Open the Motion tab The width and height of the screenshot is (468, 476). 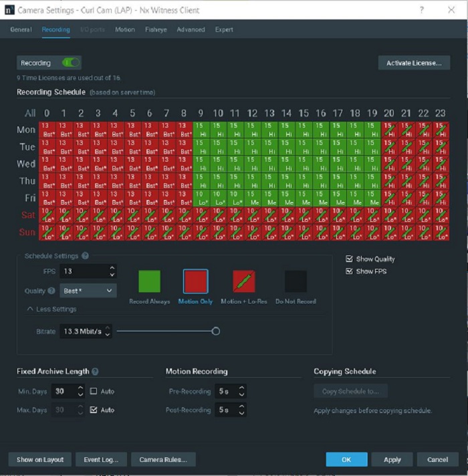pos(125,29)
